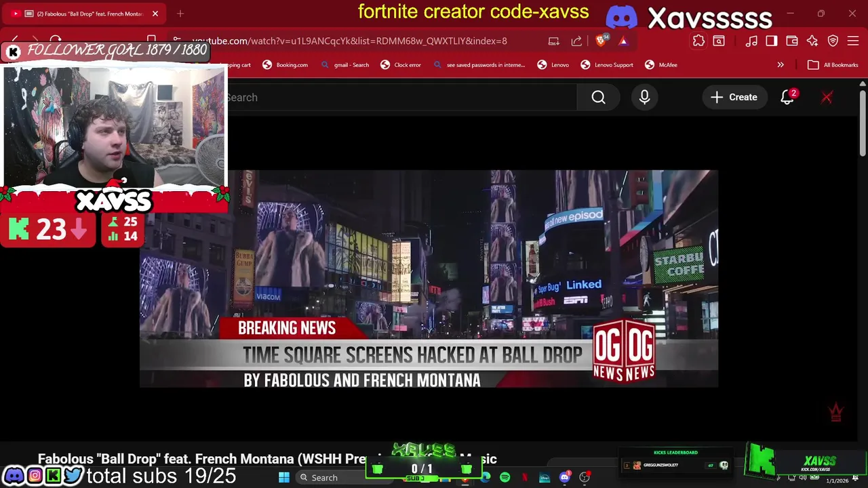868x488 pixels.
Task: Open Discord from the taskbar
Action: (564, 478)
